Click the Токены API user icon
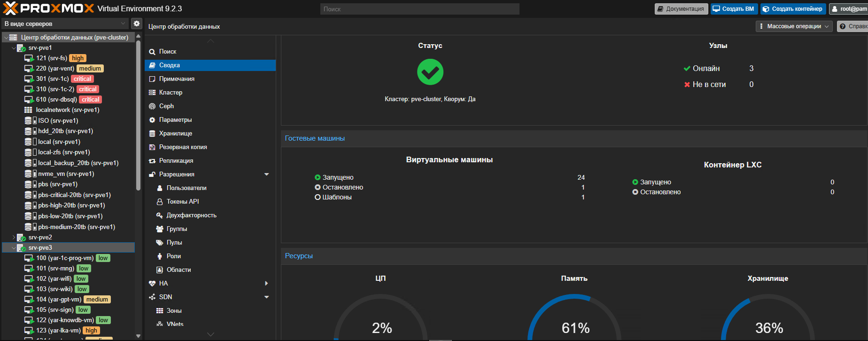Viewport: 868px width, 341px height. click(x=160, y=202)
